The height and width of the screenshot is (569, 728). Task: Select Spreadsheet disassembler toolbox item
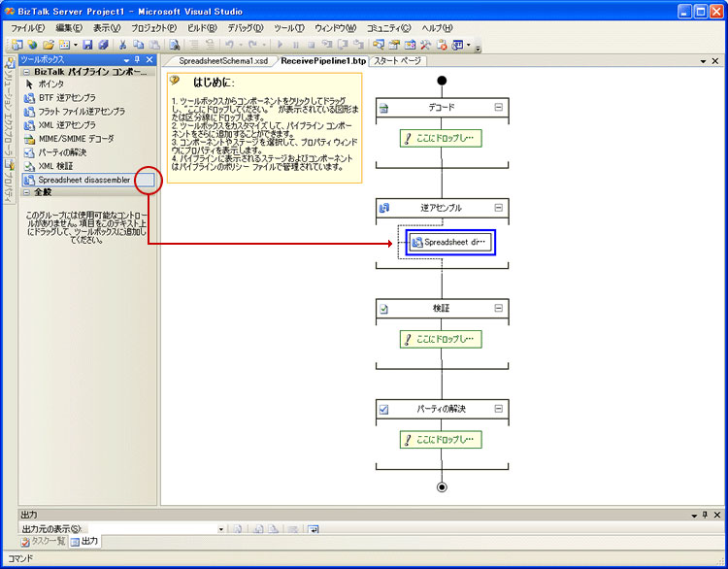87,180
